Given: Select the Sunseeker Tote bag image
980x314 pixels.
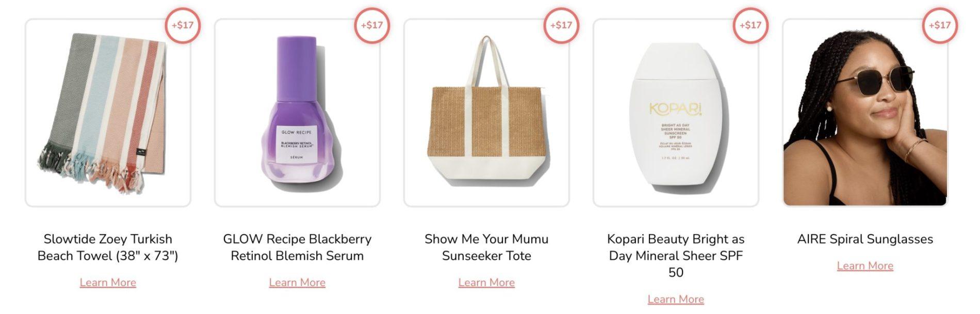Looking at the screenshot, I should [x=486, y=114].
